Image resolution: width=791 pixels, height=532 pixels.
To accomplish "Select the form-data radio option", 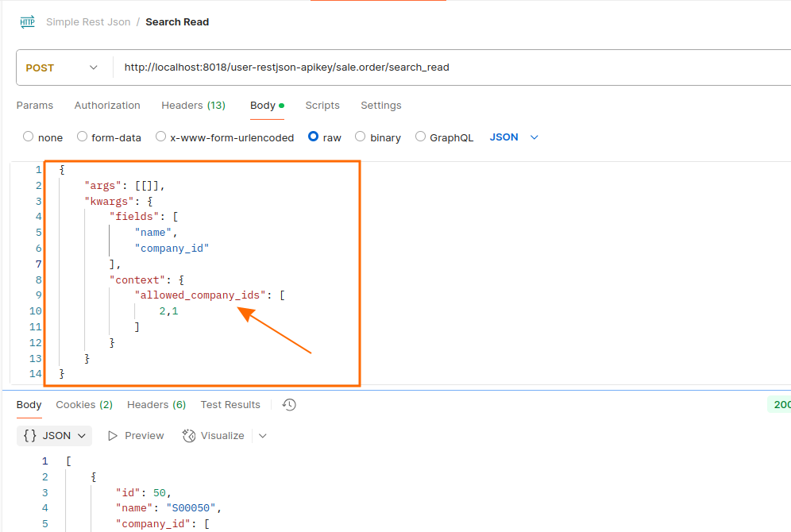I will (82, 137).
